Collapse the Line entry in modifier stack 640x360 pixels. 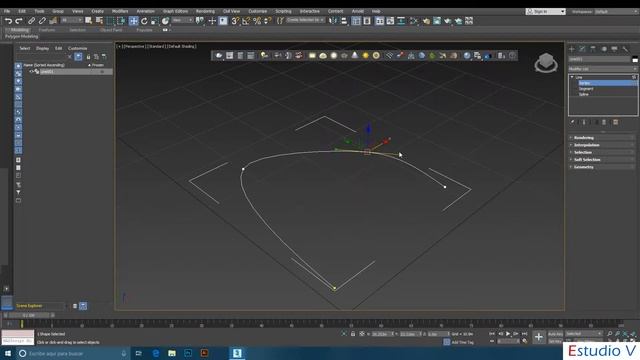[572, 77]
